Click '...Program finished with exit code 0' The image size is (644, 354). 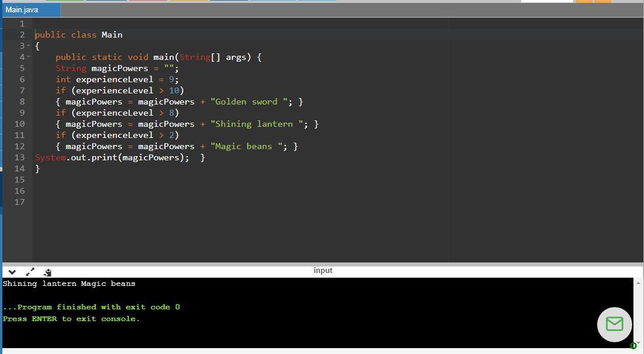point(91,307)
